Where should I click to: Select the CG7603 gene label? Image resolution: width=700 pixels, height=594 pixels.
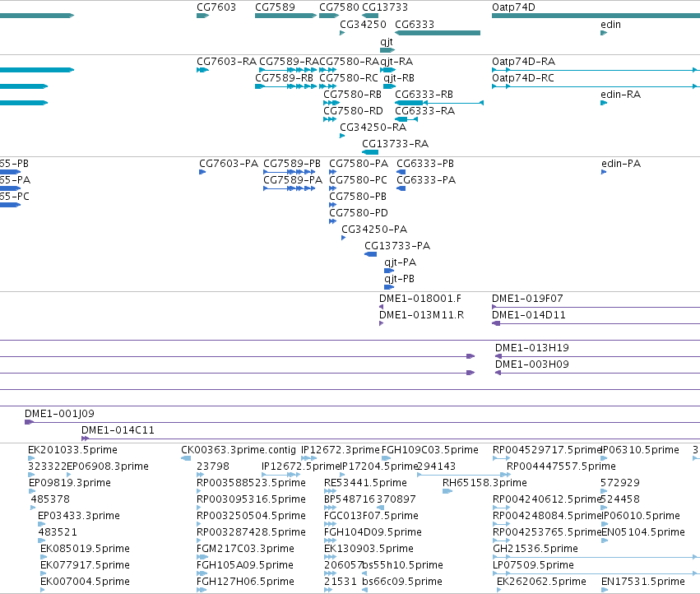tap(216, 7)
